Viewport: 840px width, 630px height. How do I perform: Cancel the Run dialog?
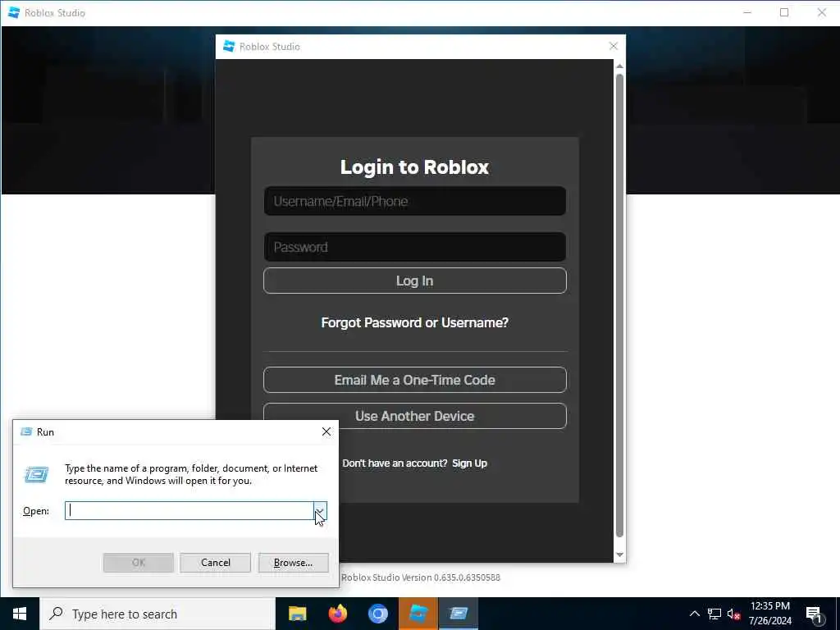click(x=216, y=563)
